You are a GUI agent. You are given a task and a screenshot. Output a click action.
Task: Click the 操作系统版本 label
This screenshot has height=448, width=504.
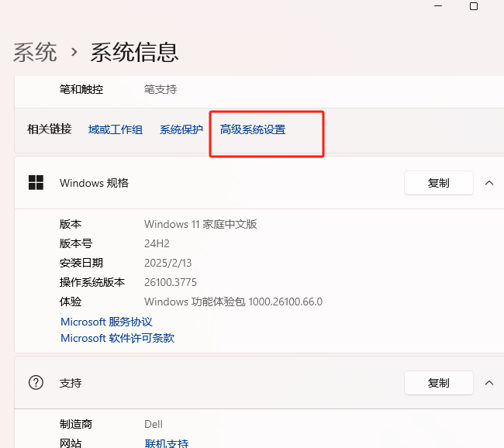[x=92, y=282]
